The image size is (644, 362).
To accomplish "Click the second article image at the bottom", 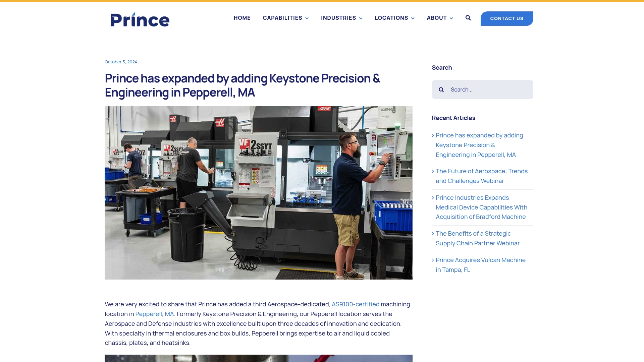I will [258, 358].
